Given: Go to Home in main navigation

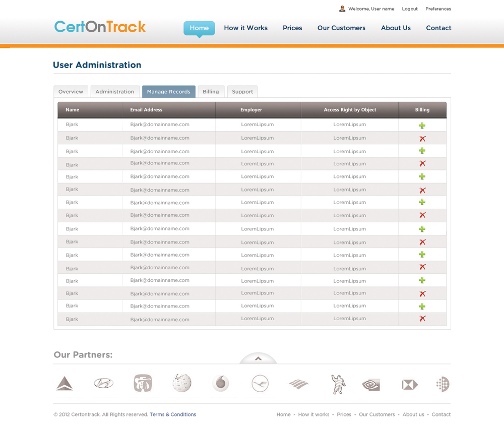Looking at the screenshot, I should (199, 28).
